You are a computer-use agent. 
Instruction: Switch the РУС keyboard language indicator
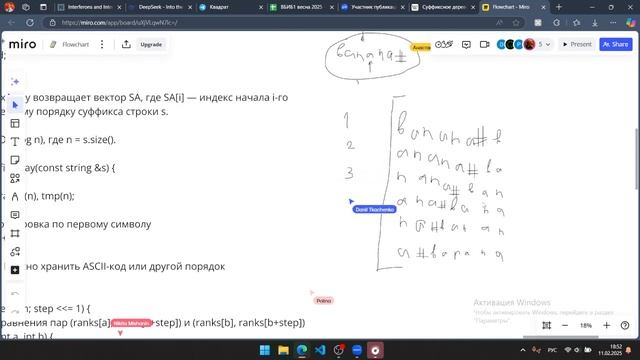552,350
